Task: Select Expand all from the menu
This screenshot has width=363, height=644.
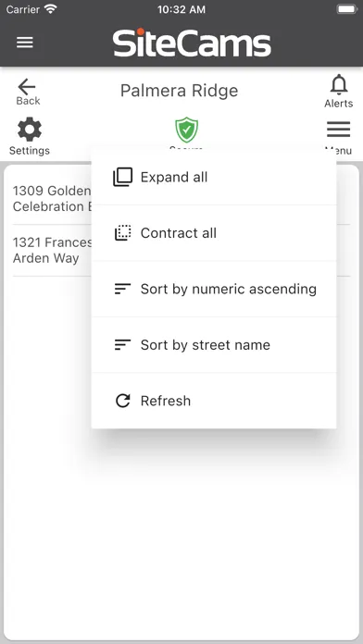Action: tap(214, 177)
